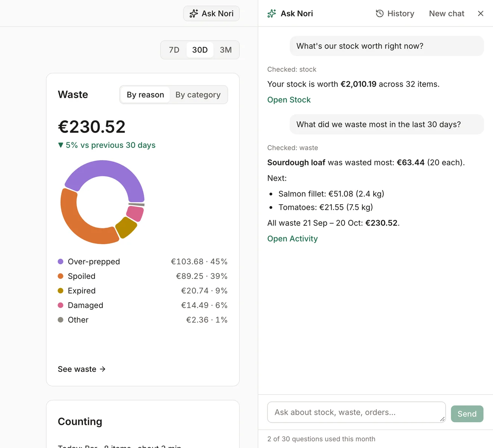Screen dimensions: 493x448
Task: Click the History clock icon
Action: tap(379, 13)
